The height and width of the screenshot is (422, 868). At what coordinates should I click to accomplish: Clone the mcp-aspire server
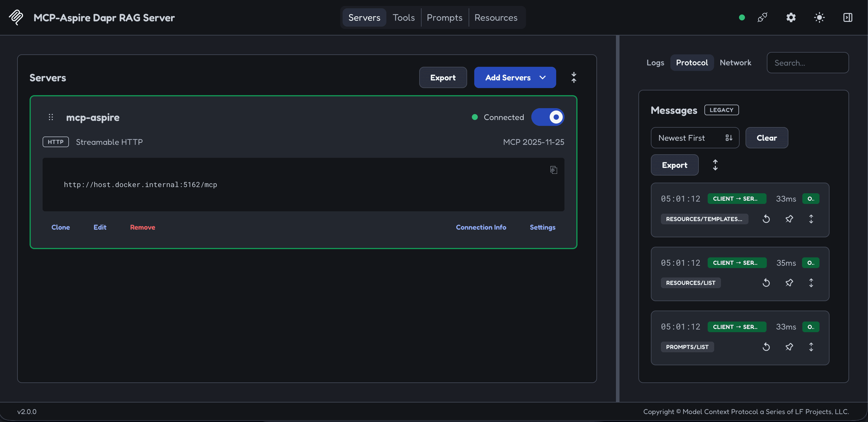pos(61,227)
